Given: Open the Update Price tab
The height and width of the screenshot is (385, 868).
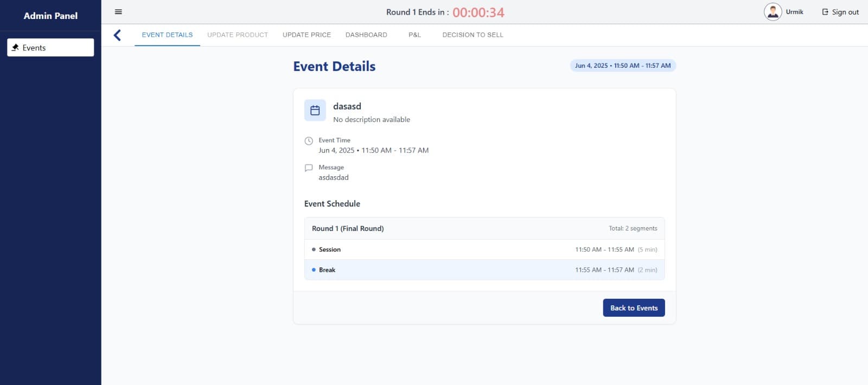Looking at the screenshot, I should pos(307,35).
